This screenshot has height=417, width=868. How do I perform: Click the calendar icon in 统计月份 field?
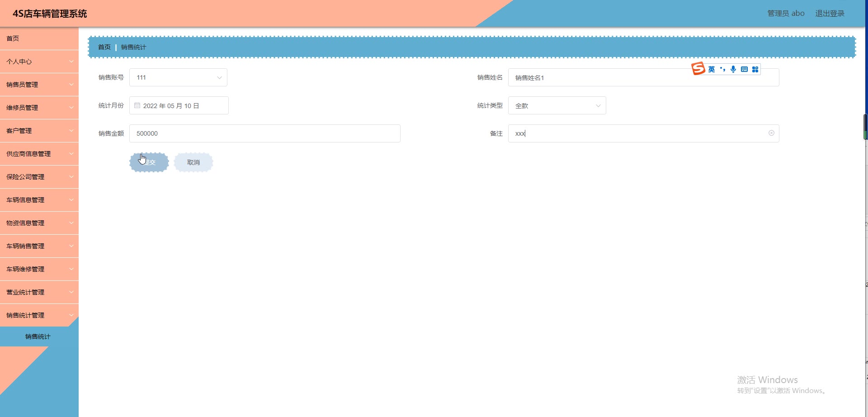137,105
